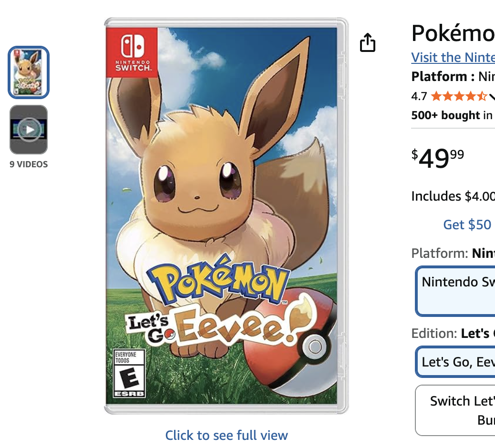Select the Switch Let's Go bundle edition

tap(455, 410)
